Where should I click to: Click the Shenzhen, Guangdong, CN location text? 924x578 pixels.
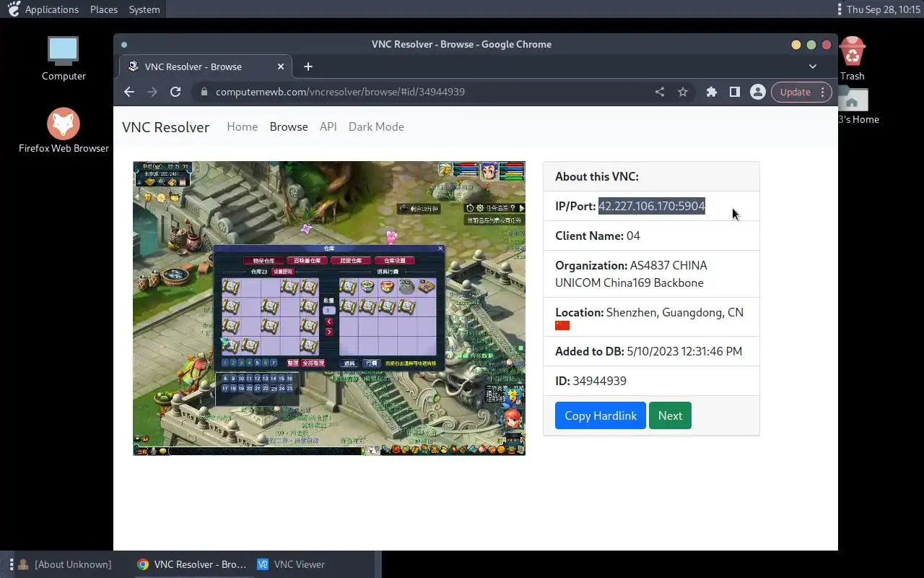point(674,312)
